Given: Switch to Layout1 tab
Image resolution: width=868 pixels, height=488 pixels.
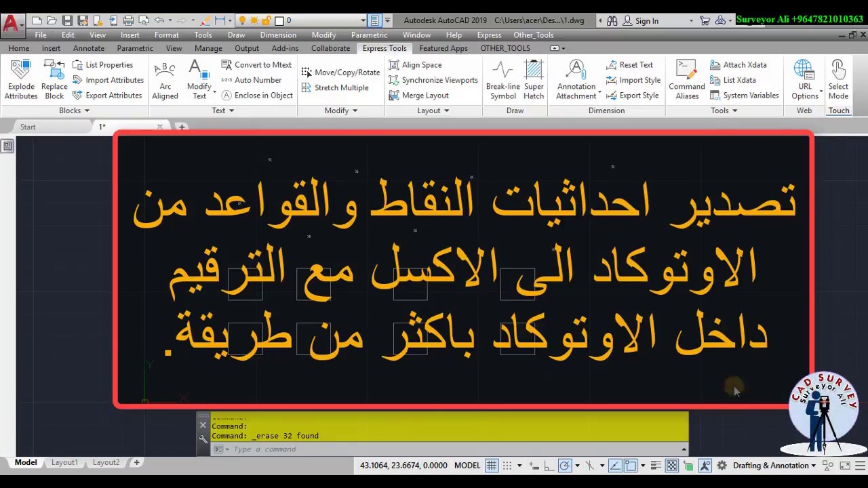Looking at the screenshot, I should pos(64,462).
